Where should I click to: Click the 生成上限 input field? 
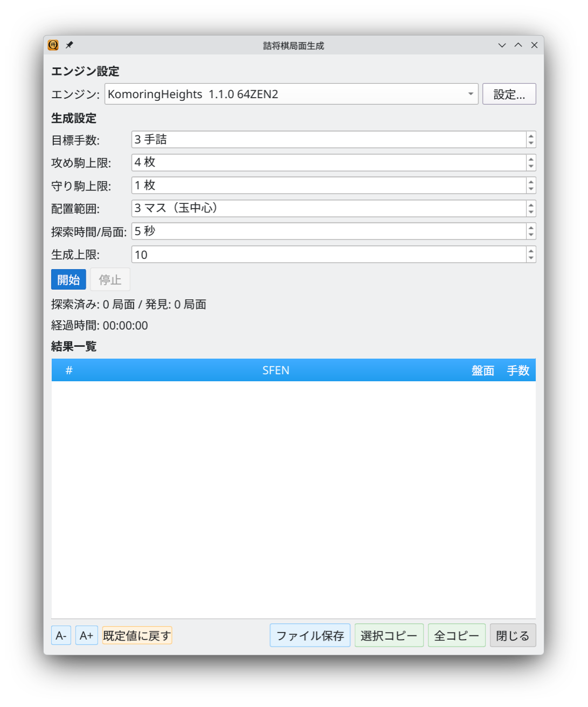pyautogui.click(x=329, y=255)
